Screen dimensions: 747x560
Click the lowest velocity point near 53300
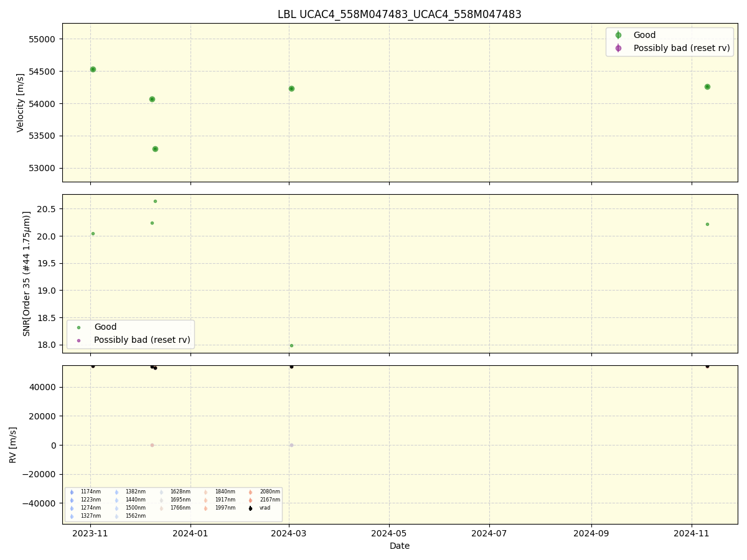pyautogui.click(x=155, y=149)
